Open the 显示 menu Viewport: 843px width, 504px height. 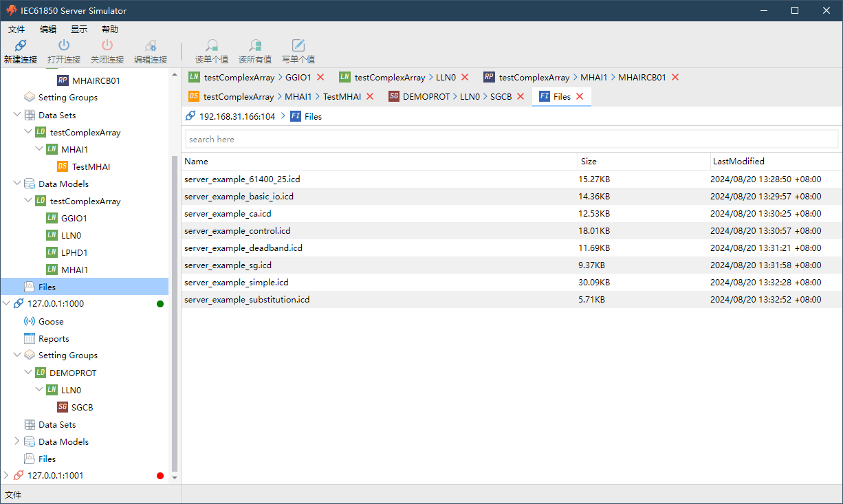pos(79,30)
